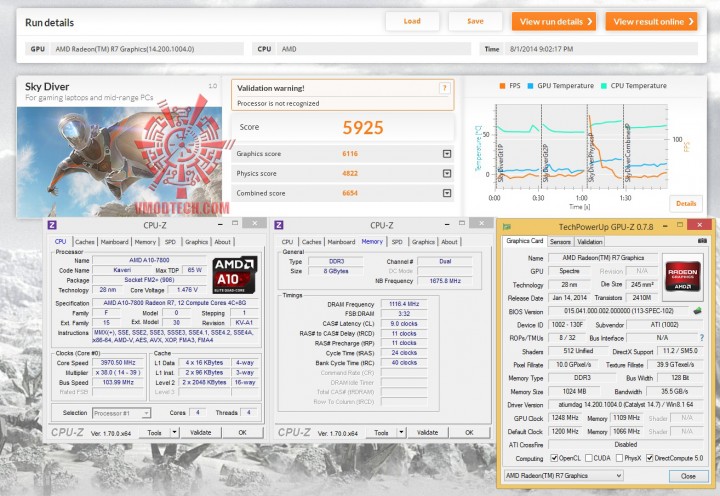The image size is (720, 496).
Task: Open View result online
Action: pos(652,22)
